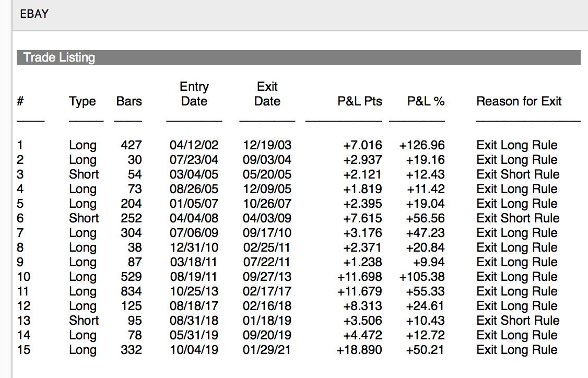Select P&L percent +19.16

click(x=425, y=160)
